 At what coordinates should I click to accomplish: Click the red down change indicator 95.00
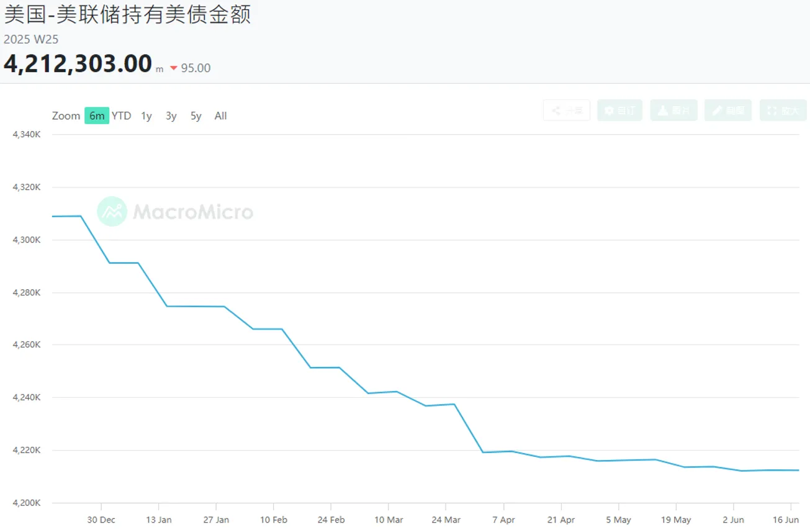[191, 68]
